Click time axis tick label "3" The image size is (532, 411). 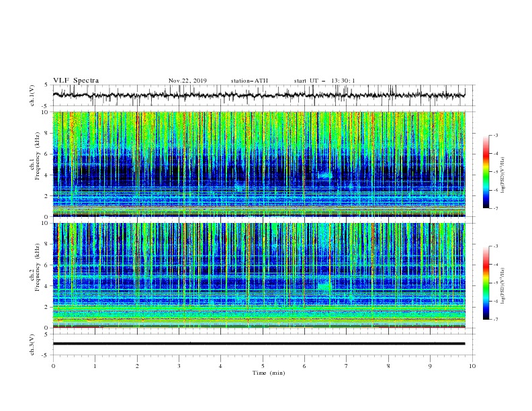click(179, 366)
